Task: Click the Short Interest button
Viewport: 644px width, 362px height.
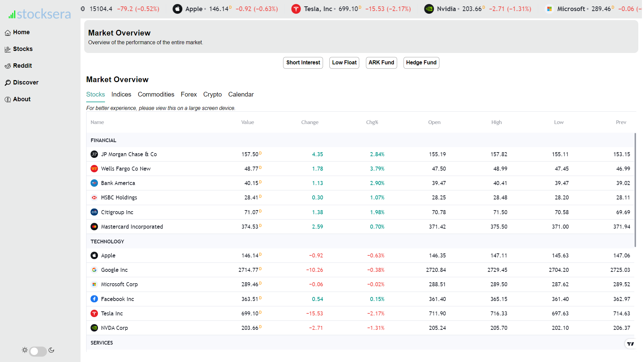Action: (303, 63)
